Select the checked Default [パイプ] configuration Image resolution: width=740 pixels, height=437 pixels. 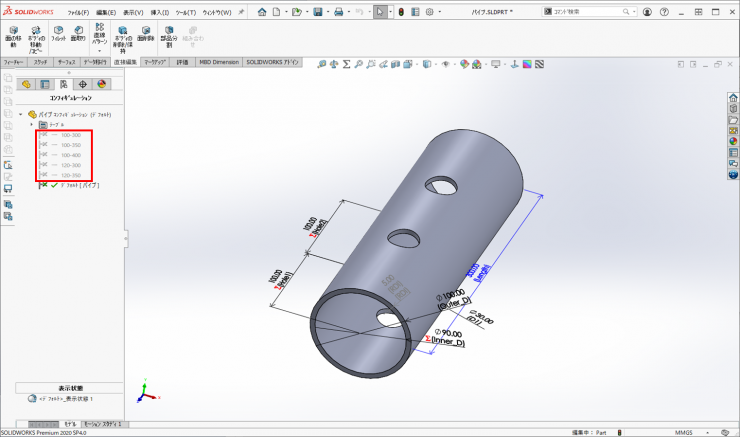pyautogui.click(x=76, y=185)
